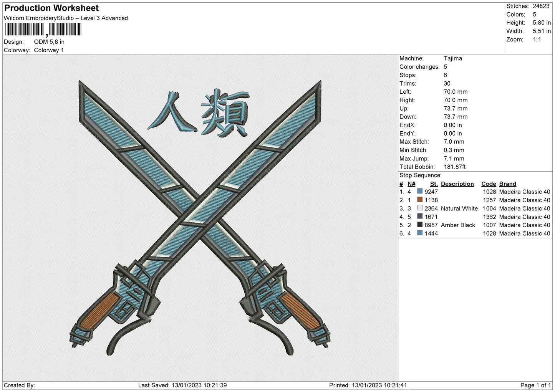Click the blue swatch for thread 9247
Screen dimensions: 555x392
tap(420, 191)
